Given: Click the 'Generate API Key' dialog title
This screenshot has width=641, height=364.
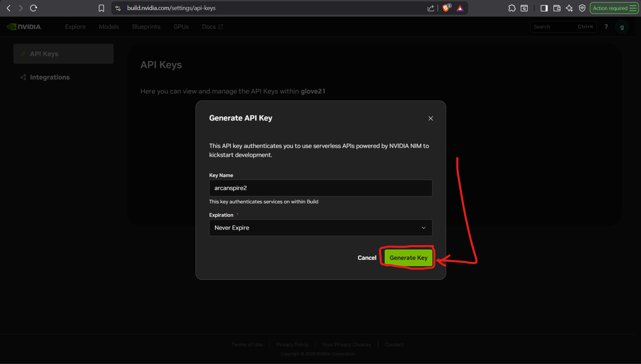Looking at the screenshot, I should (x=241, y=118).
